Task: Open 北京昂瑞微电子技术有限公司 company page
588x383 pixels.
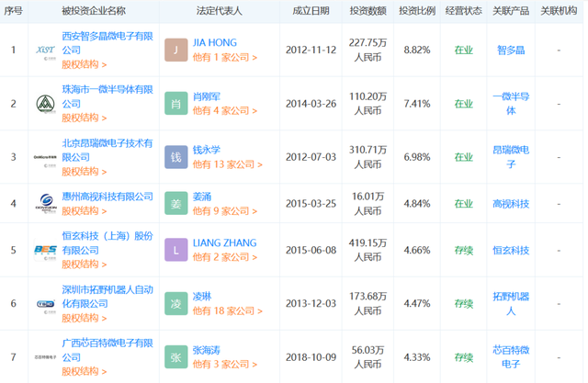Action: click(107, 150)
